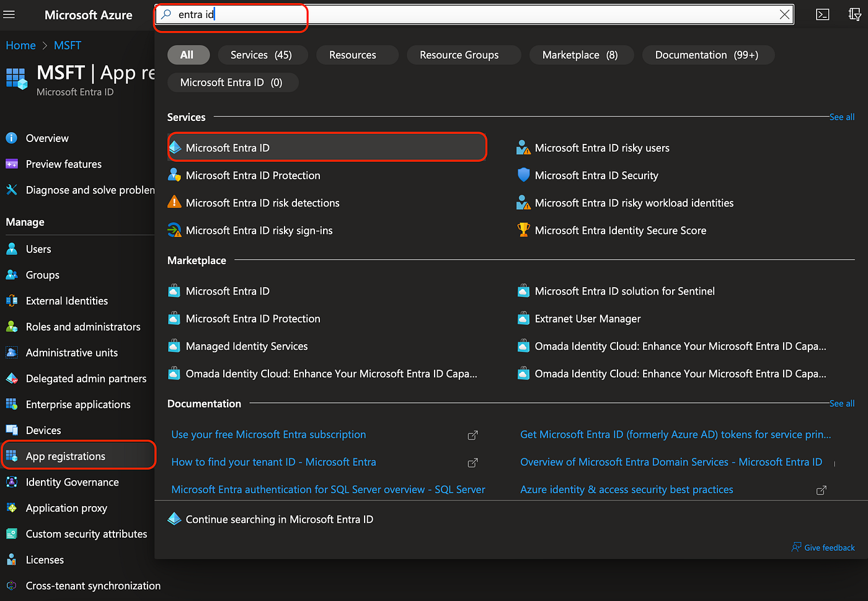Open Marketplace Microsoft Entra ID listing

point(228,291)
